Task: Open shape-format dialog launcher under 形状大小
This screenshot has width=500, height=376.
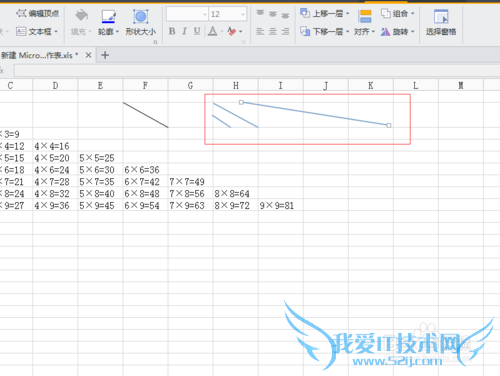Action: (x=155, y=42)
